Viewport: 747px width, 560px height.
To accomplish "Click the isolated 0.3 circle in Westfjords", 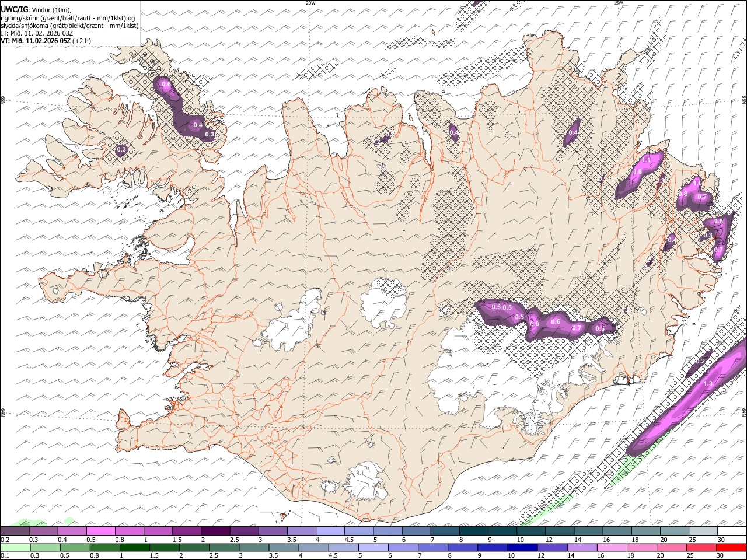I will pyautogui.click(x=121, y=150).
